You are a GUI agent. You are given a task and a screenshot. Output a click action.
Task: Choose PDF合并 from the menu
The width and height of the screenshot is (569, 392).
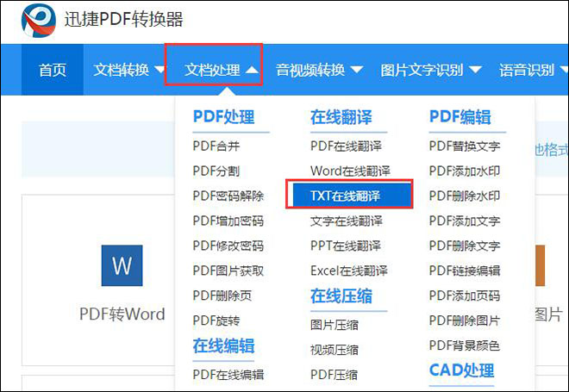pyautogui.click(x=216, y=146)
